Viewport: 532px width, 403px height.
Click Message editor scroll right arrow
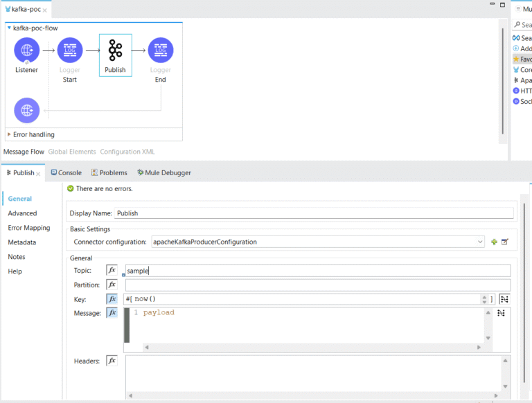pos(479,347)
